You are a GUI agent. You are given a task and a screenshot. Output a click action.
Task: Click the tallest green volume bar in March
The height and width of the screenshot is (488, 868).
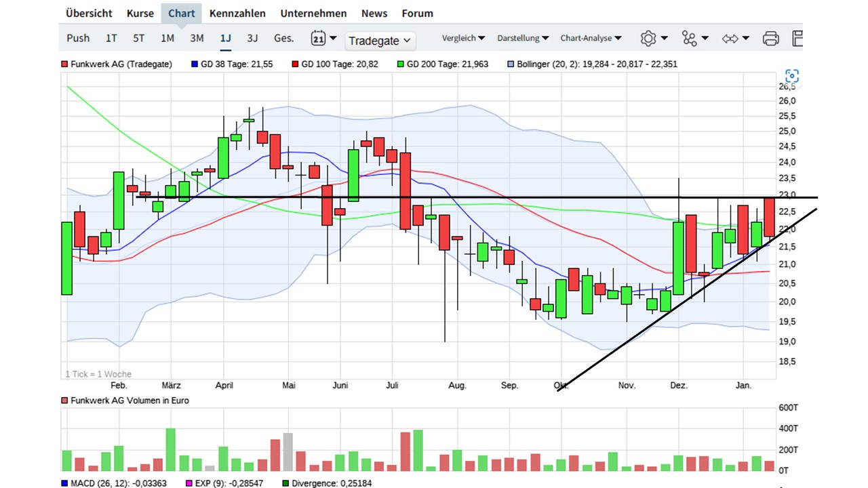(171, 449)
